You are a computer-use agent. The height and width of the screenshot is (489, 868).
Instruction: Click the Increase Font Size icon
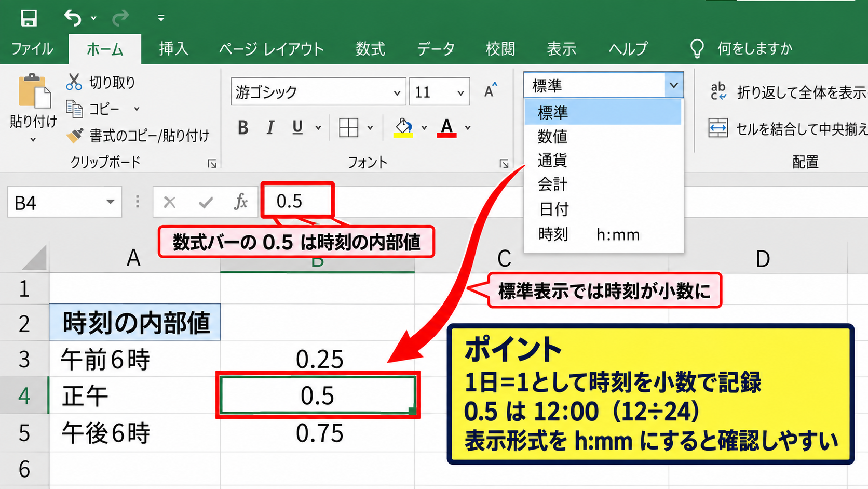pos(491,91)
